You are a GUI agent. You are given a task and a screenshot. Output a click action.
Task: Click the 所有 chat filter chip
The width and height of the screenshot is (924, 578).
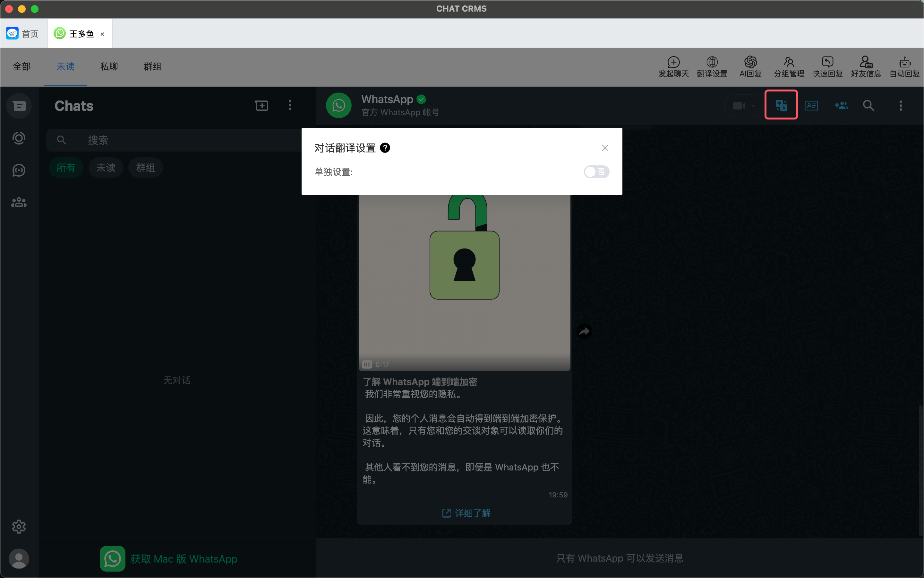(66, 168)
